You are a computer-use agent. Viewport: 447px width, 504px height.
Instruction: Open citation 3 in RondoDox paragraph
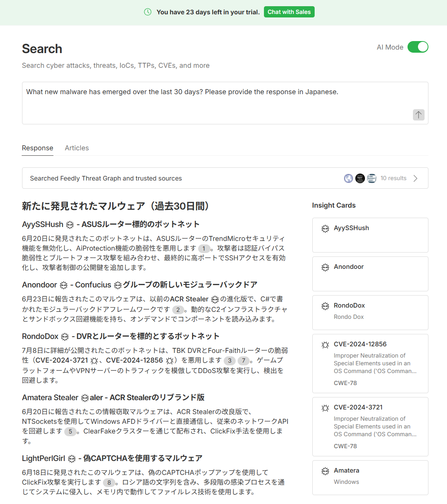[x=230, y=361]
